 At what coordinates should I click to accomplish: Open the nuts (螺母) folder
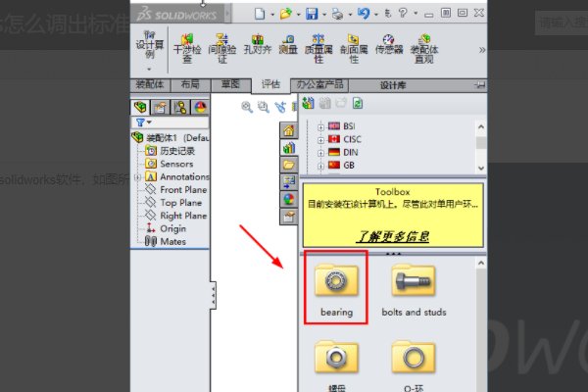tap(336, 366)
